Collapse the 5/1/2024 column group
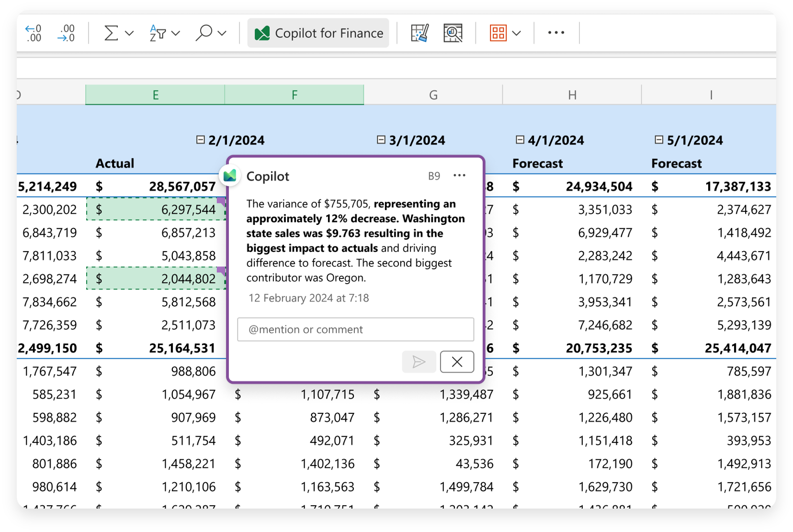 (659, 140)
